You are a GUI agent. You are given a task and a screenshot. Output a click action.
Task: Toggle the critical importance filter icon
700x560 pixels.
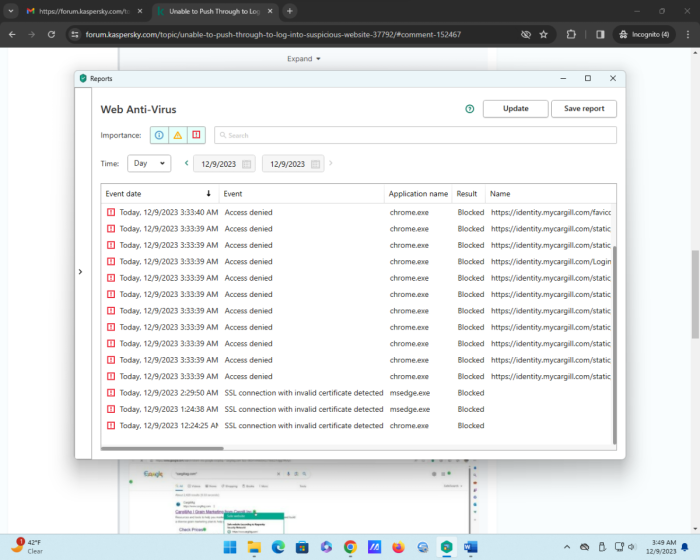196,135
